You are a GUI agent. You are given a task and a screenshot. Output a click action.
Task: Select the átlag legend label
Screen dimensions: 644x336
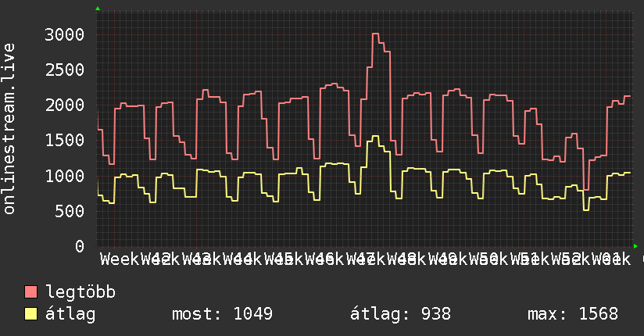70,314
